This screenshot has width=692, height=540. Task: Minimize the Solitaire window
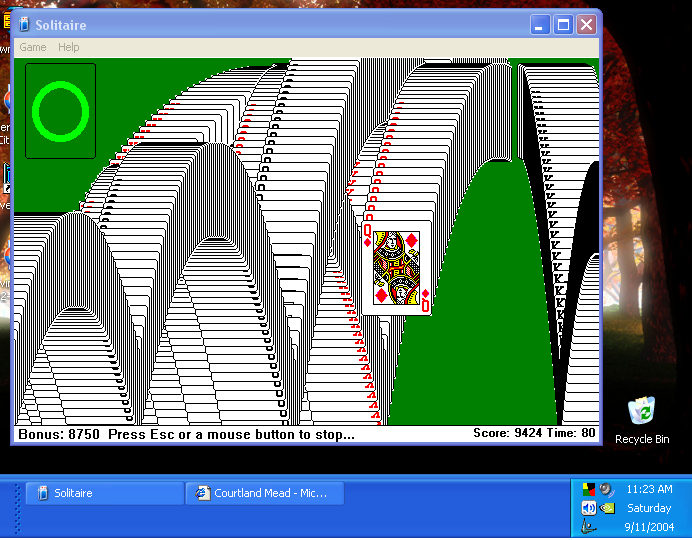pos(540,25)
